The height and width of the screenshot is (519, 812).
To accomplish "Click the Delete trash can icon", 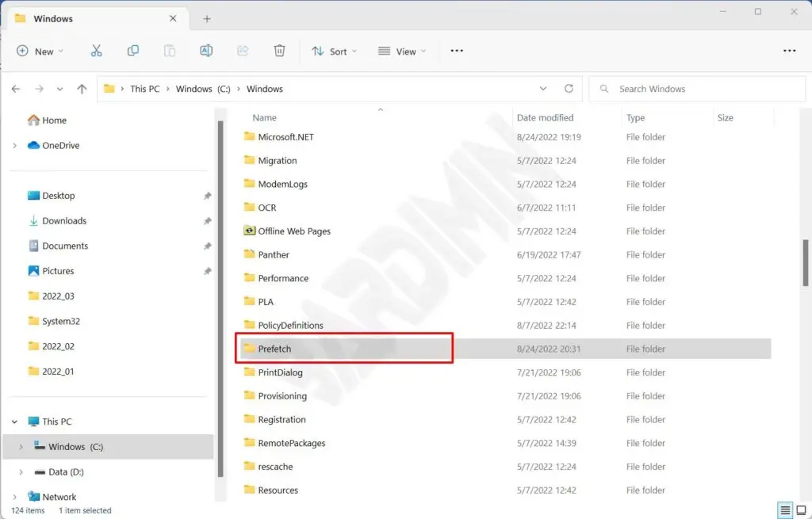I will pyautogui.click(x=279, y=51).
